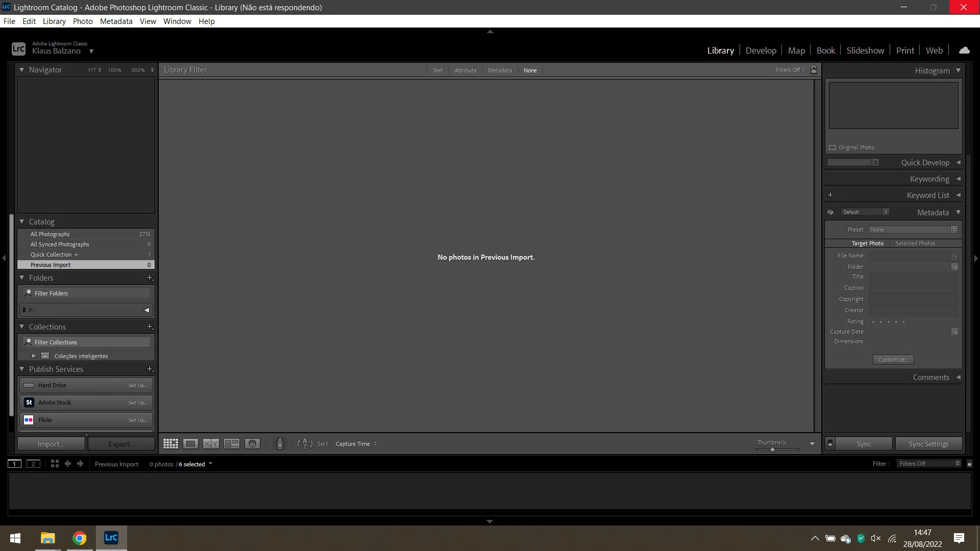
Task: Toggle the Metadata panel eye icon
Action: [x=830, y=212]
